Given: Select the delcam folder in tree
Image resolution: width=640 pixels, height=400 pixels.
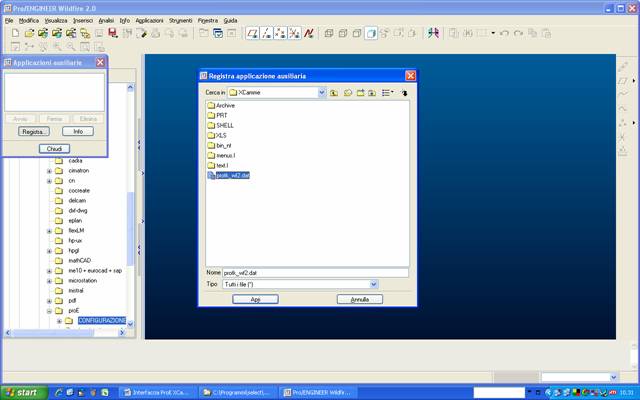Looking at the screenshot, I should [x=77, y=200].
